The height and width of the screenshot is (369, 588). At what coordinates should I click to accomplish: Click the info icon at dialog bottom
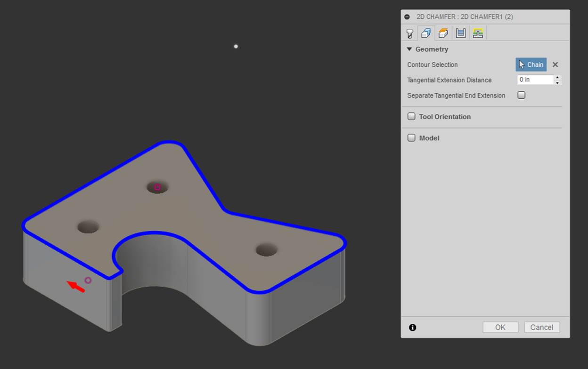pyautogui.click(x=413, y=328)
